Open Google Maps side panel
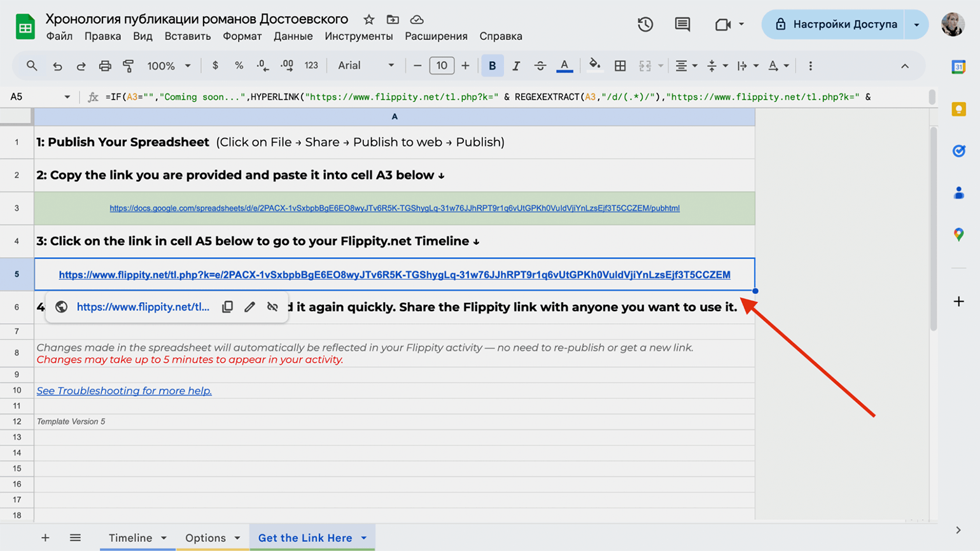This screenshot has width=980, height=551. pos(958,235)
